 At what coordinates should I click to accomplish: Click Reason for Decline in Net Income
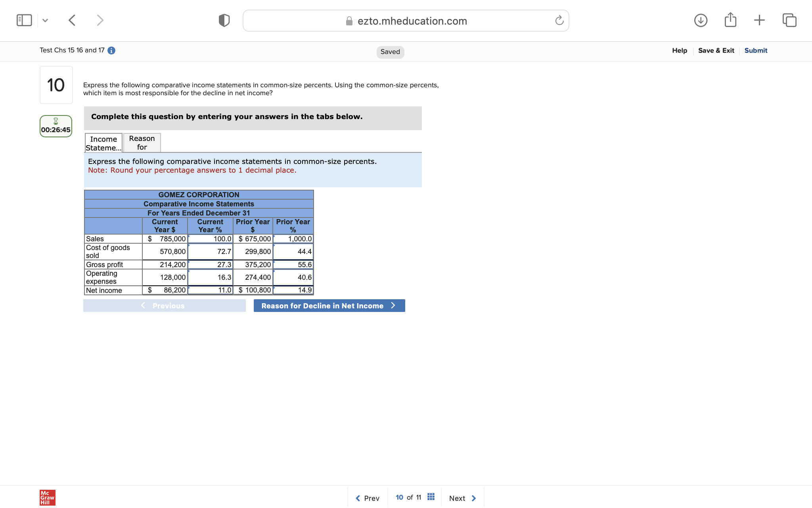(x=329, y=306)
